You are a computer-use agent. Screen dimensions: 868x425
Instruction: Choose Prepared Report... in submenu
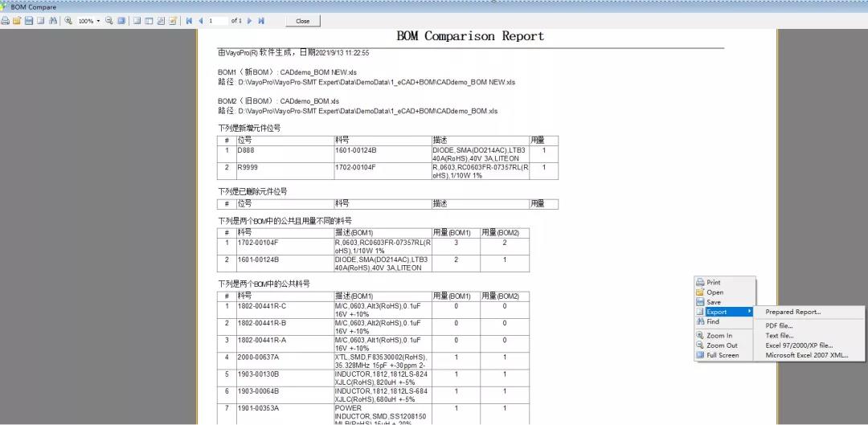(792, 312)
